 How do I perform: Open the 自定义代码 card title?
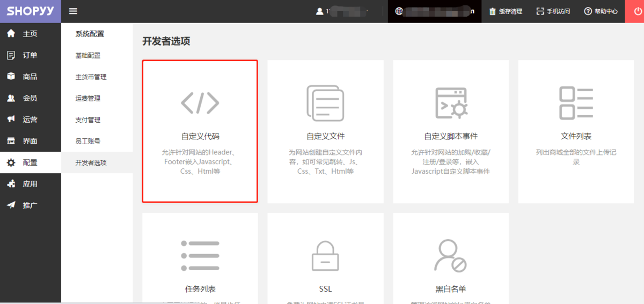click(200, 136)
